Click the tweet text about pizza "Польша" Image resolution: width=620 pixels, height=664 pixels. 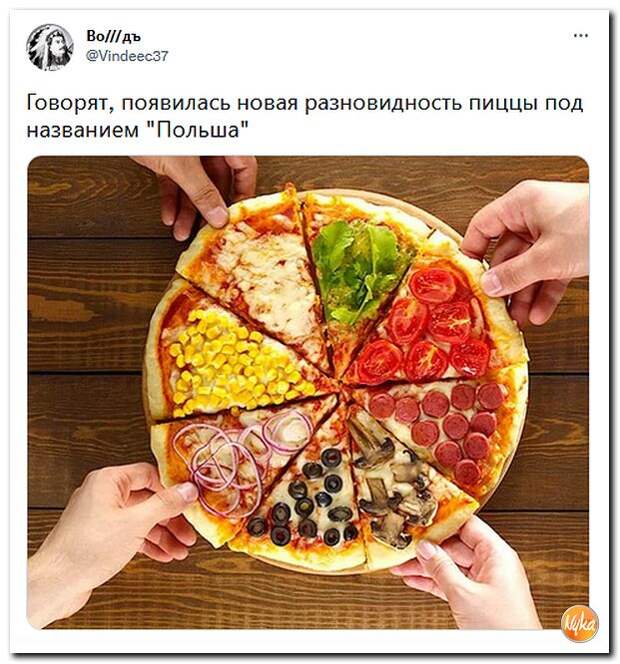pos(304,116)
